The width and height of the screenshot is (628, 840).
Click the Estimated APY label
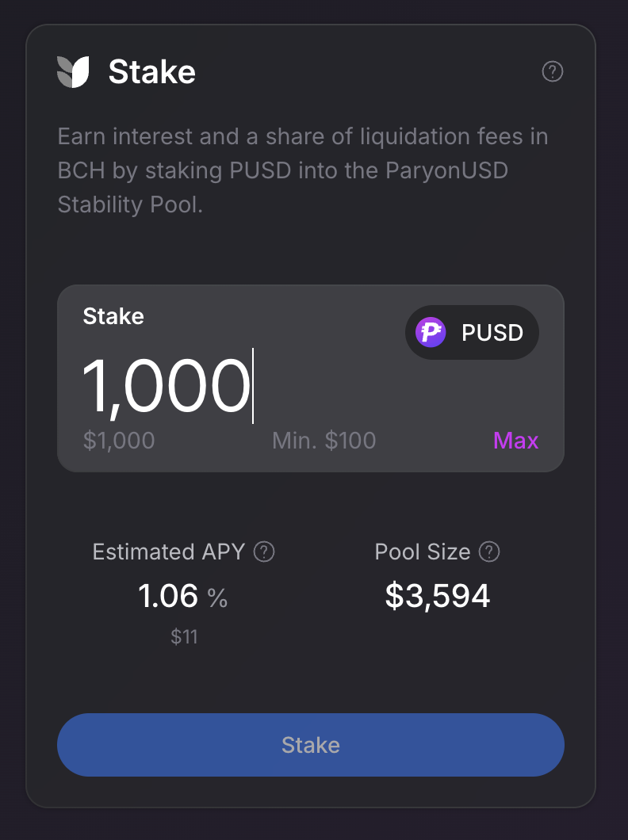(x=169, y=552)
